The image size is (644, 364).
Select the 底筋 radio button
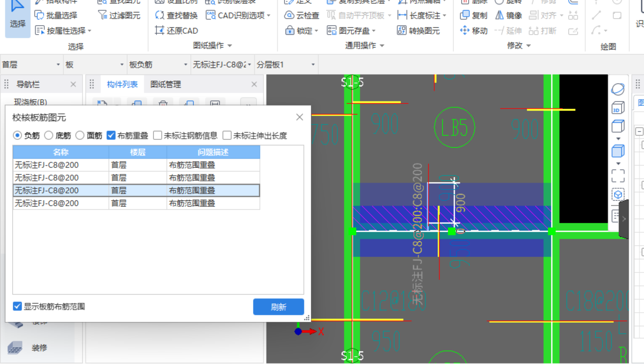pyautogui.click(x=49, y=135)
